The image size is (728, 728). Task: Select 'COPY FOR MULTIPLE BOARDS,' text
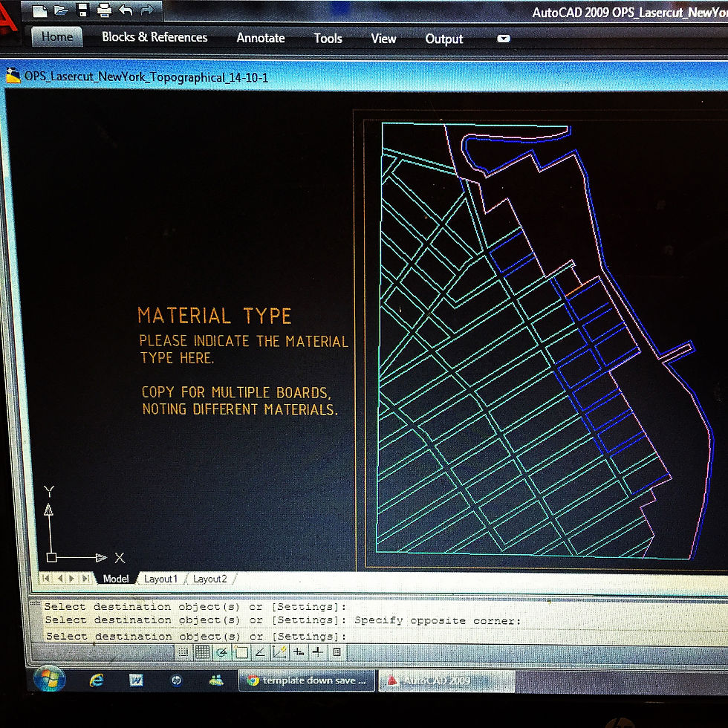click(x=236, y=392)
